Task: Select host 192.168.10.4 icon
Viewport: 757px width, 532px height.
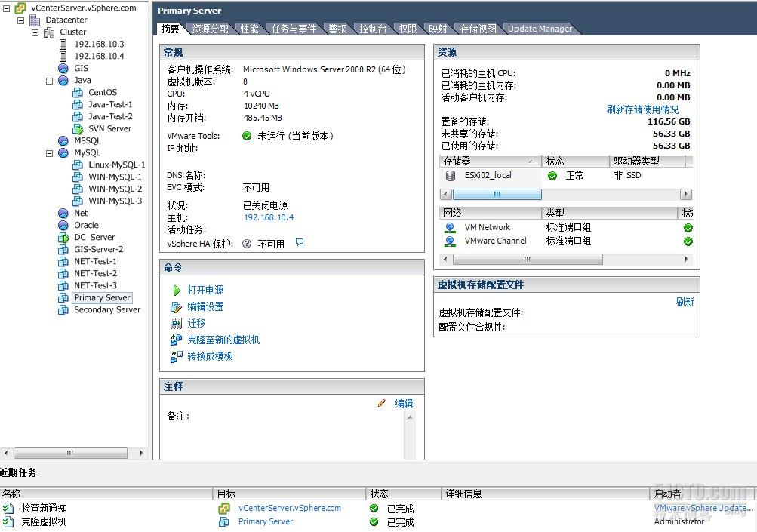Action: [x=63, y=56]
